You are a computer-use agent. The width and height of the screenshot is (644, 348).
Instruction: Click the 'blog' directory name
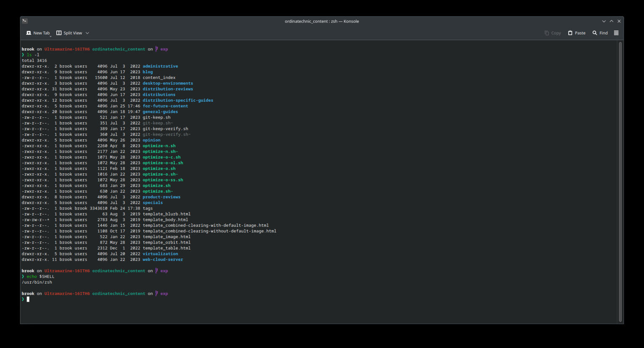pos(148,72)
